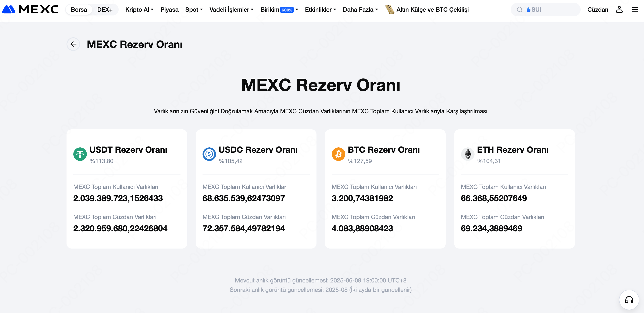This screenshot has height=313, width=644.
Task: Click value 72.357.584,49782194
Action: coord(243,228)
